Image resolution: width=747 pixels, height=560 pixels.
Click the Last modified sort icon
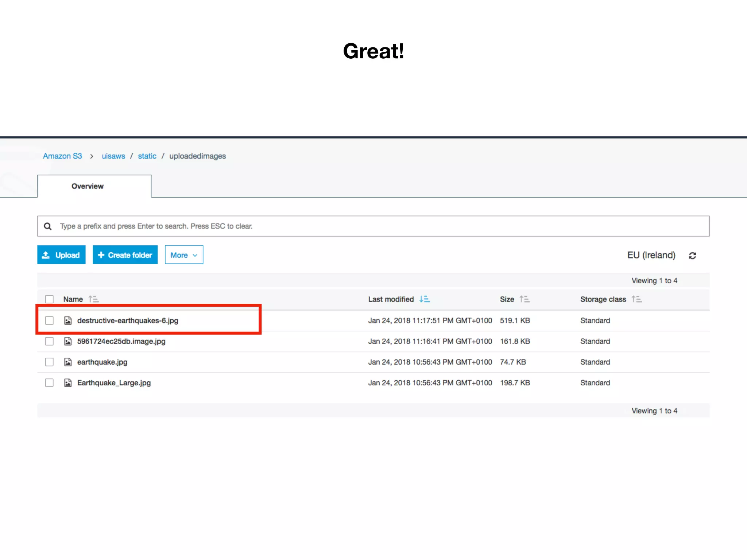click(424, 299)
